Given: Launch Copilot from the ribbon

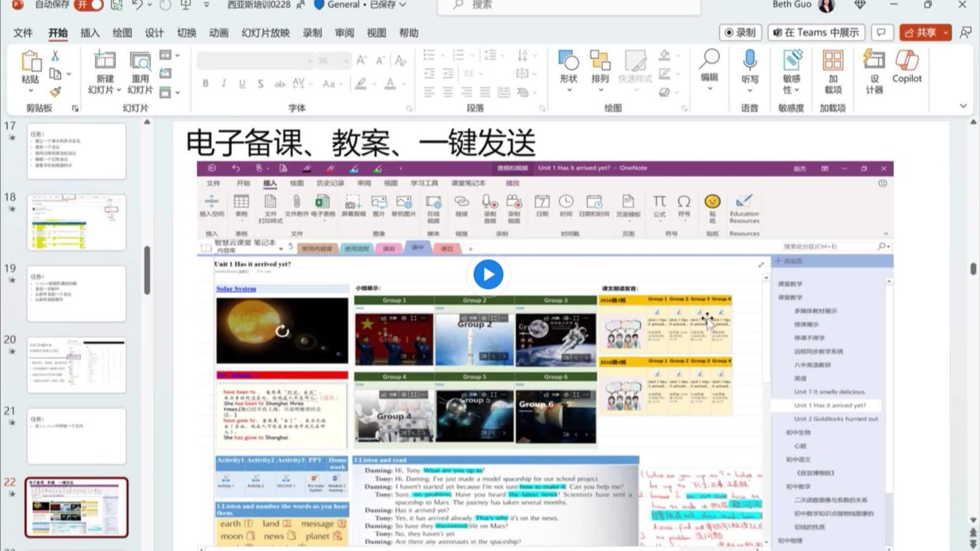Looking at the screenshot, I should click(907, 62).
